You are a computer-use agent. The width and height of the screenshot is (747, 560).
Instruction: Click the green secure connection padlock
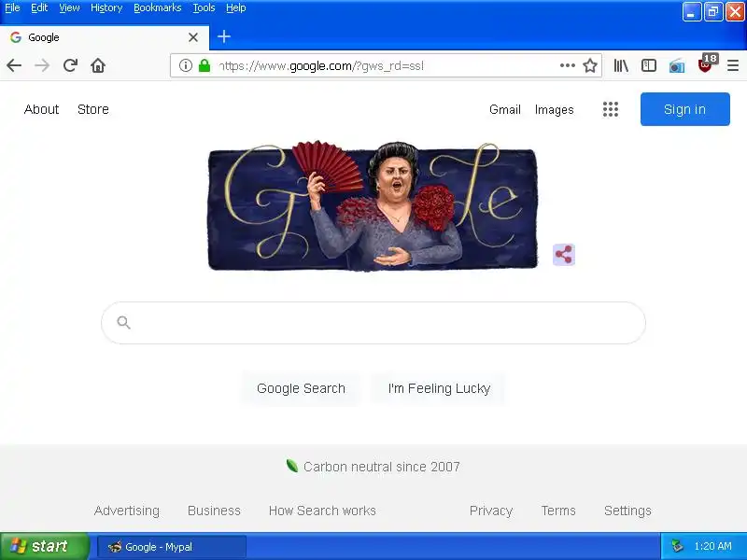pos(204,65)
